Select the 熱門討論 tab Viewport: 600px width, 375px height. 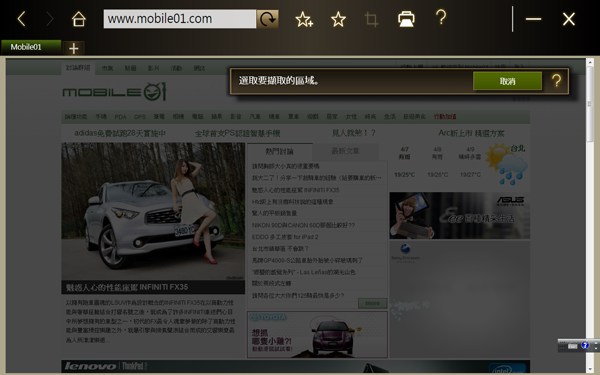pyautogui.click(x=279, y=152)
